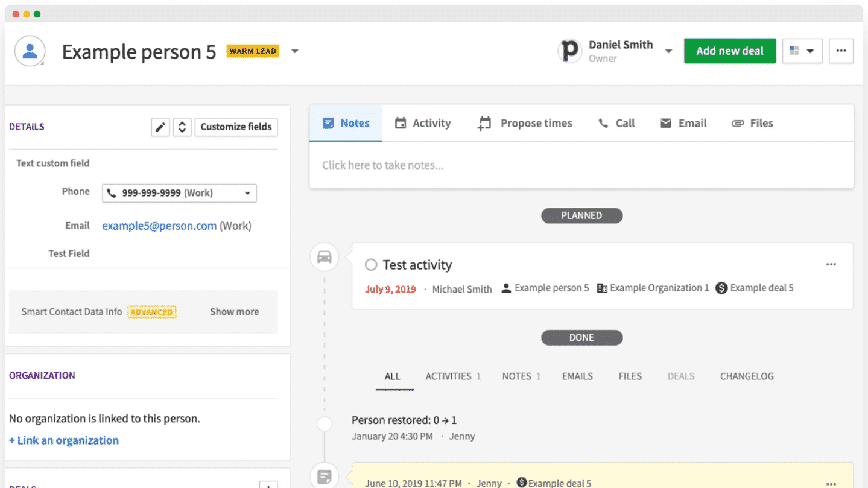Filter history by NOTES

pyautogui.click(x=521, y=376)
